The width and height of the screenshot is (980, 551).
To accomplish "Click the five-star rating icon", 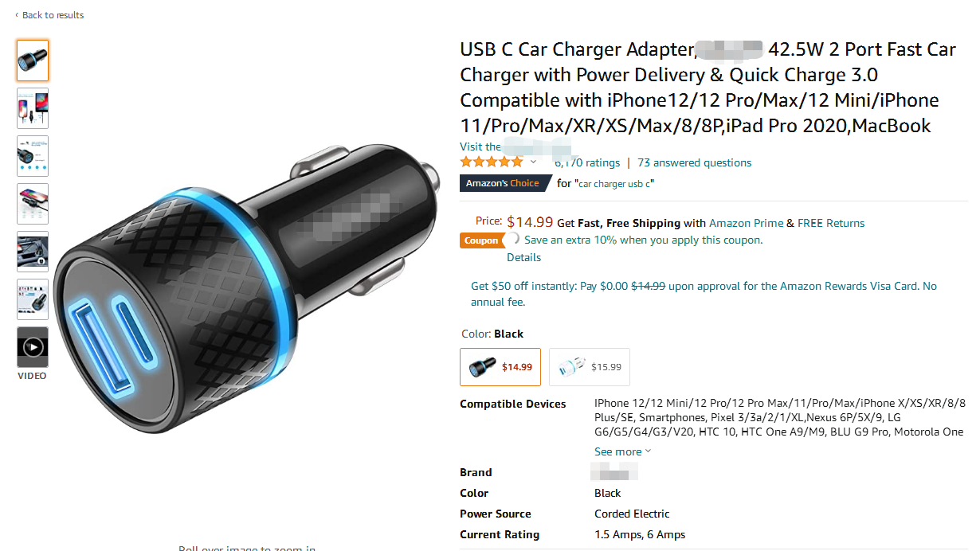I will [492, 162].
